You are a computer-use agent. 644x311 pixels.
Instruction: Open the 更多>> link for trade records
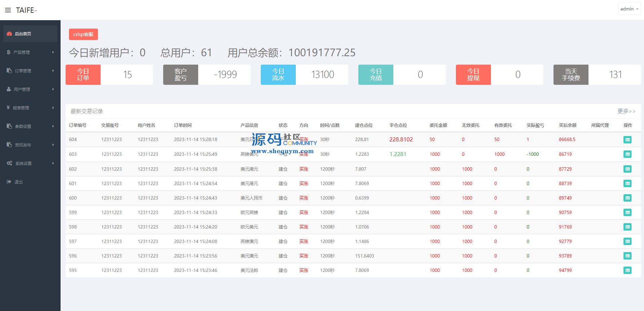click(x=627, y=111)
